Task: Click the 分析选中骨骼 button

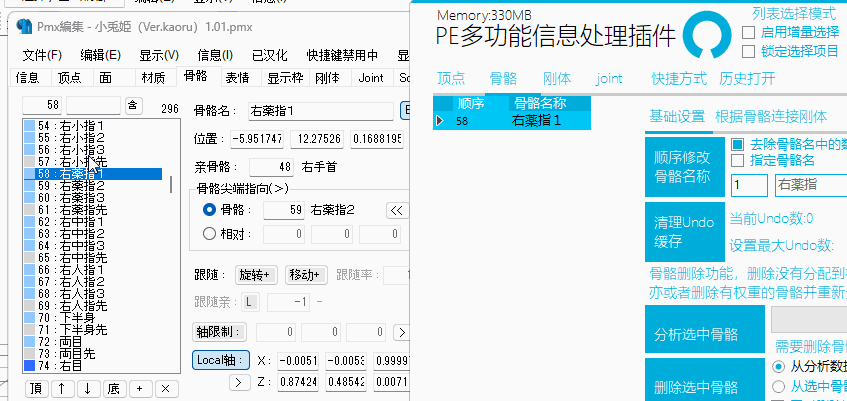Action: click(x=682, y=333)
